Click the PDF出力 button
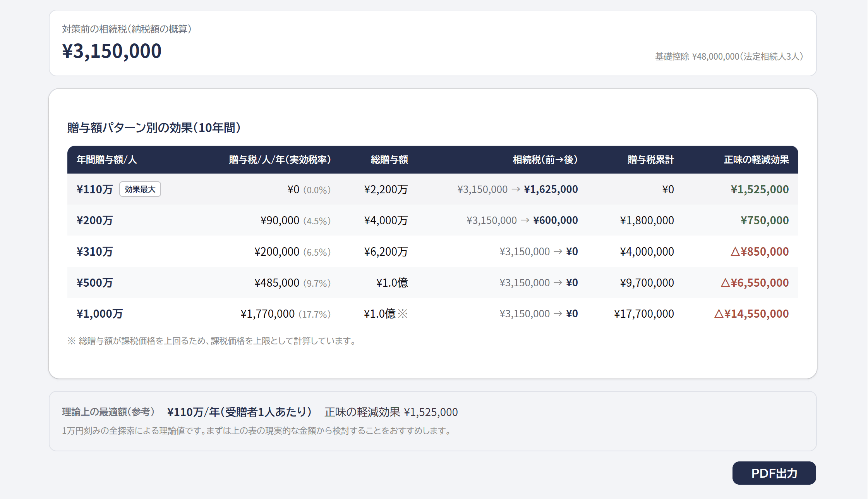Viewport: 868px width, 499px height. click(774, 473)
